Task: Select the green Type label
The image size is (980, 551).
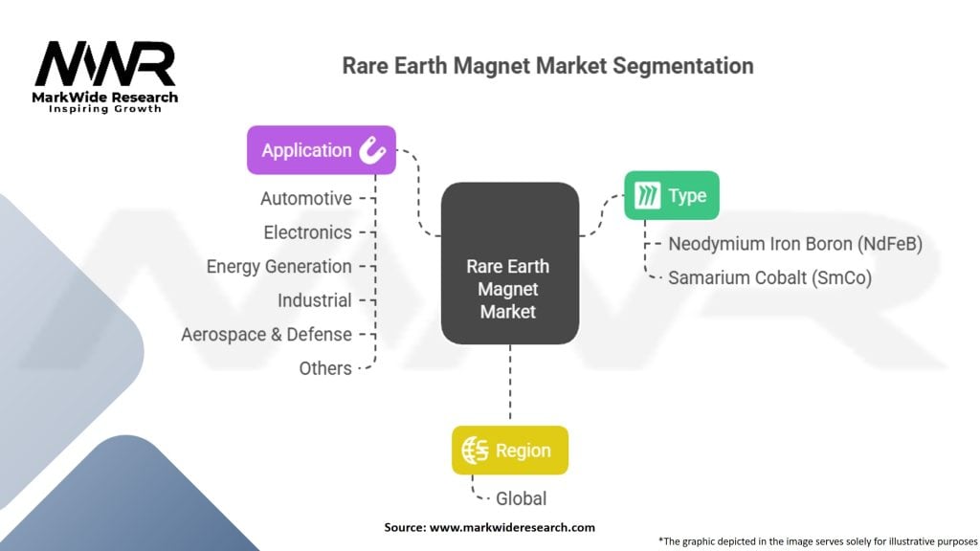Action: tap(687, 196)
